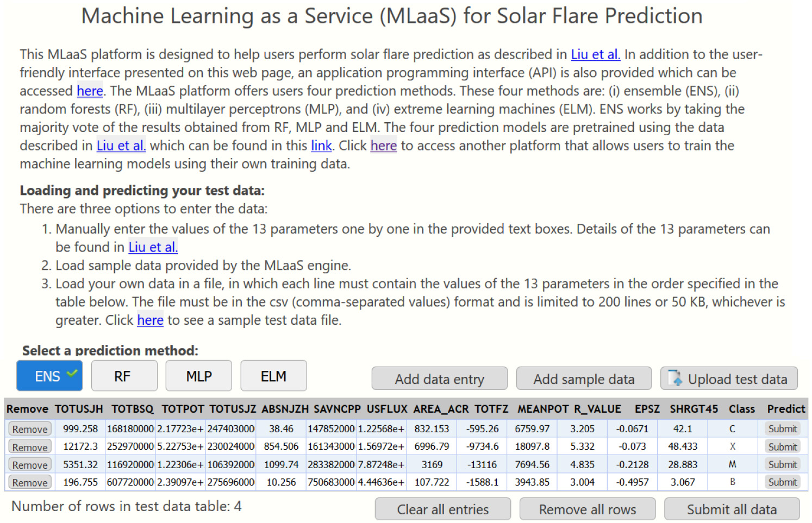Remove all rows from the test table
Screen dimensions: 812x523
(588, 509)
